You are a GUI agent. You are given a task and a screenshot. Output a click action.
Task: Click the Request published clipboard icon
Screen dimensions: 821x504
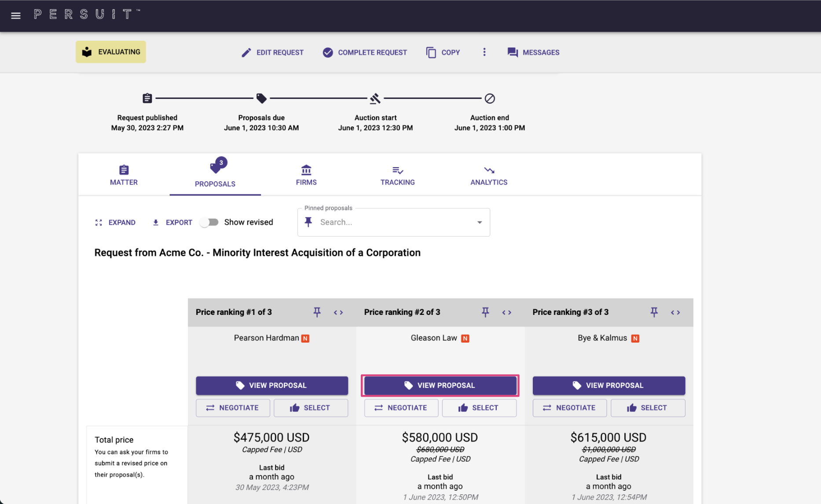(x=147, y=98)
